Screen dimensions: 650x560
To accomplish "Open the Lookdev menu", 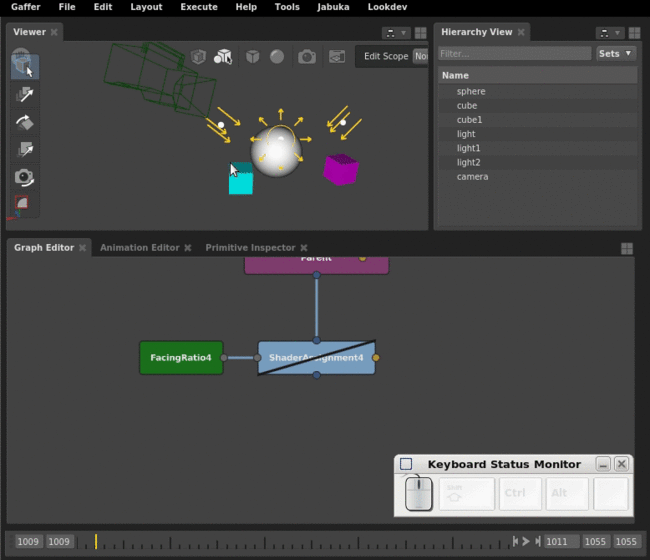I will click(387, 7).
